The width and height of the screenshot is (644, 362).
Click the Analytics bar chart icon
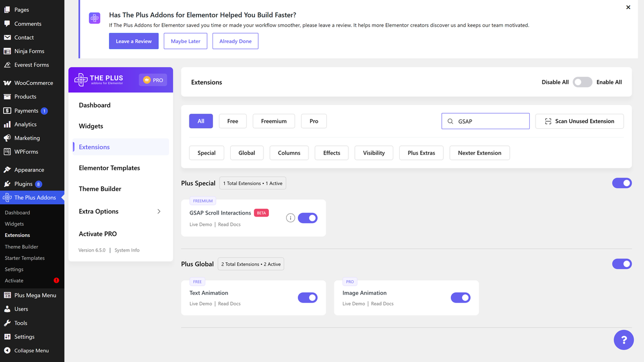tap(7, 124)
